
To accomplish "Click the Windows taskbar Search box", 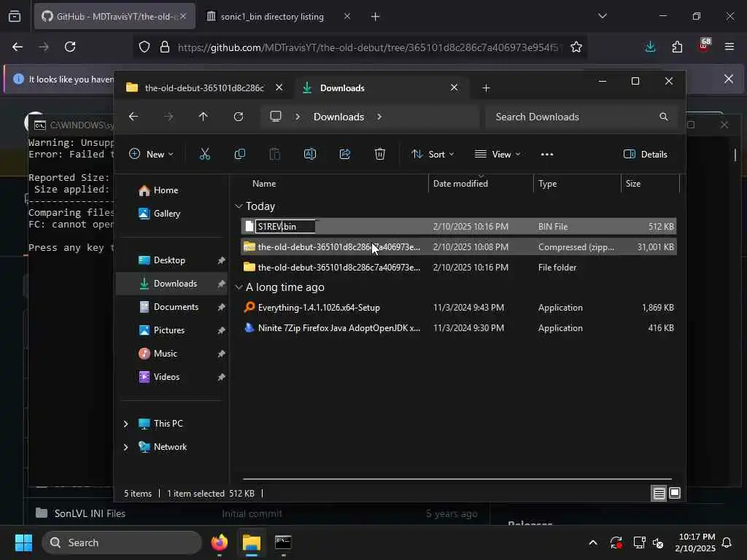I will [x=122, y=542].
